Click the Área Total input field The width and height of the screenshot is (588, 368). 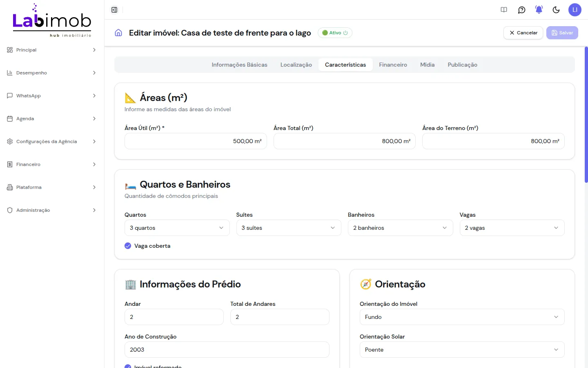pos(345,141)
